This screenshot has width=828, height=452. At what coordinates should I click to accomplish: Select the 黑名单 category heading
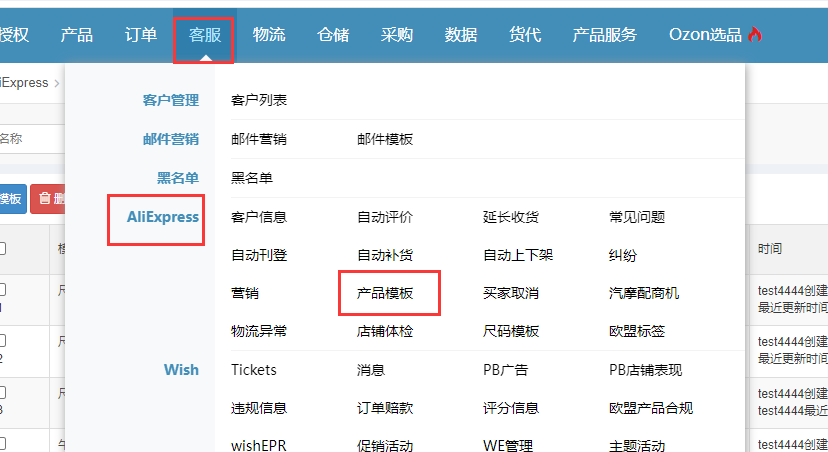(177, 178)
